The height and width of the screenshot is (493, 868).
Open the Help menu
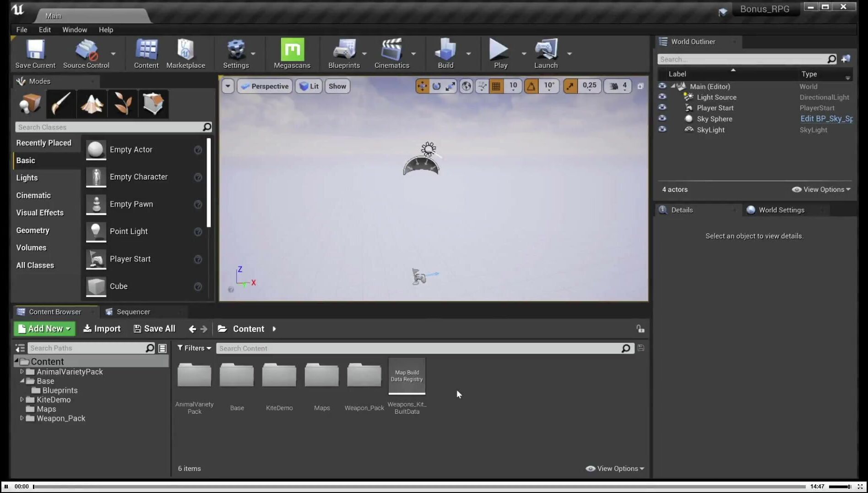[x=106, y=29]
